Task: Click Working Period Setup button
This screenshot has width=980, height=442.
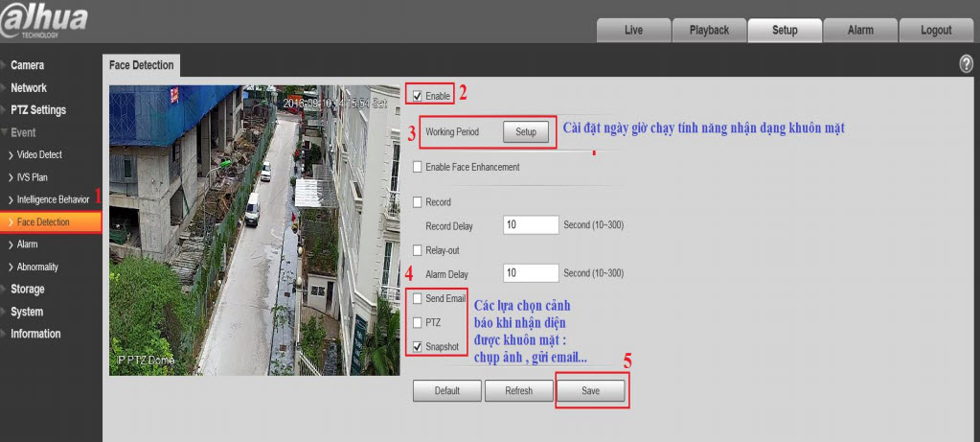Action: pos(526,132)
